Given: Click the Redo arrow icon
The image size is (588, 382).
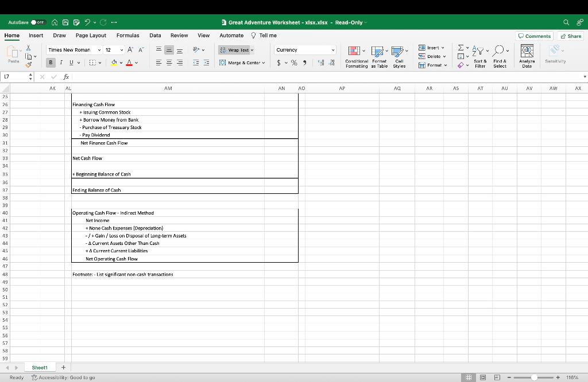Looking at the screenshot, I should pos(103,22).
